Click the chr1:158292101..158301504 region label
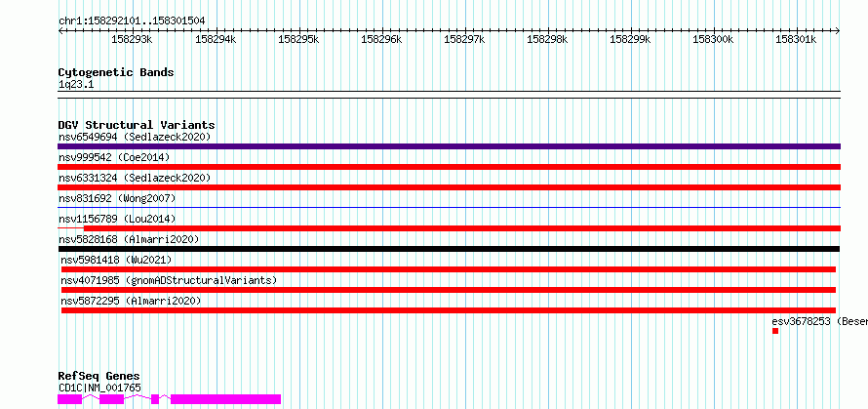The width and height of the screenshot is (868, 409). point(132,21)
